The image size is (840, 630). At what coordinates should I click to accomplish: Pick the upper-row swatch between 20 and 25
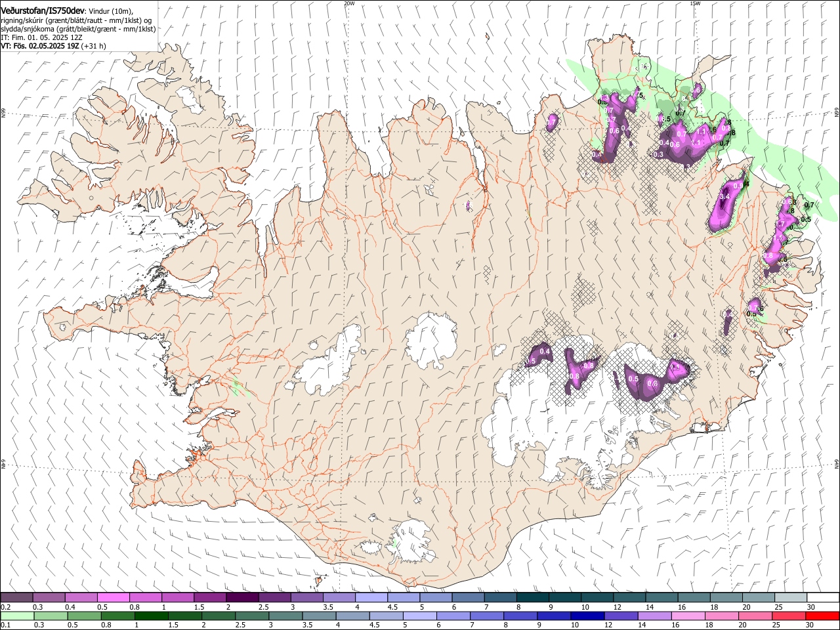[759, 598]
